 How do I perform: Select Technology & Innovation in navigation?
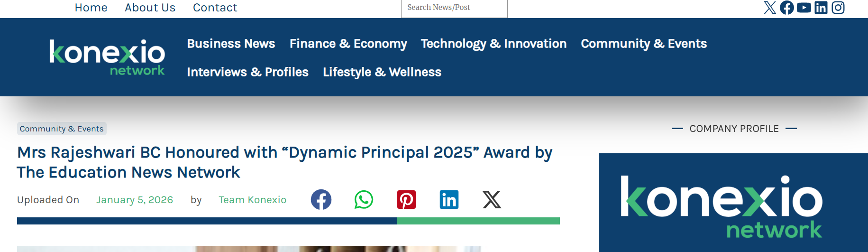click(x=493, y=44)
